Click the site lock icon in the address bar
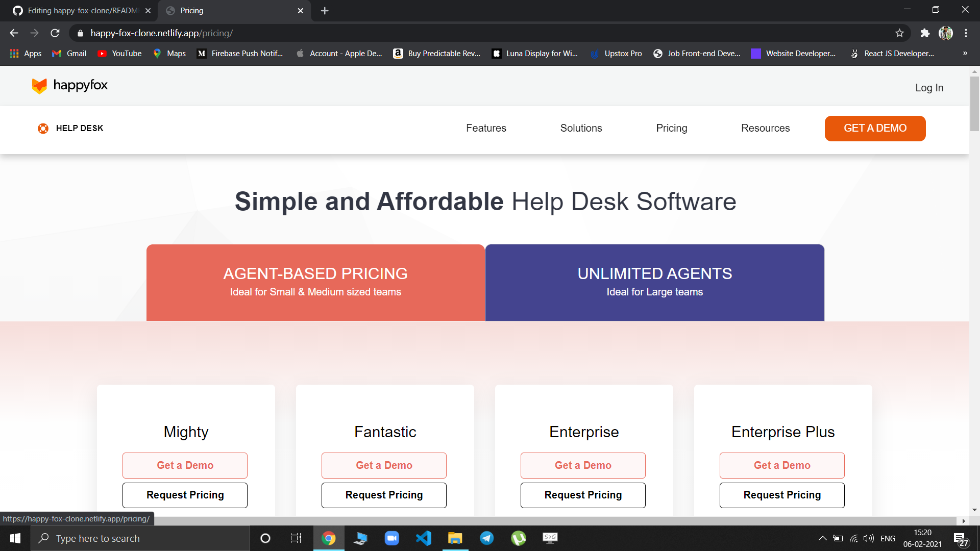Viewport: 980px width, 551px height. point(80,33)
